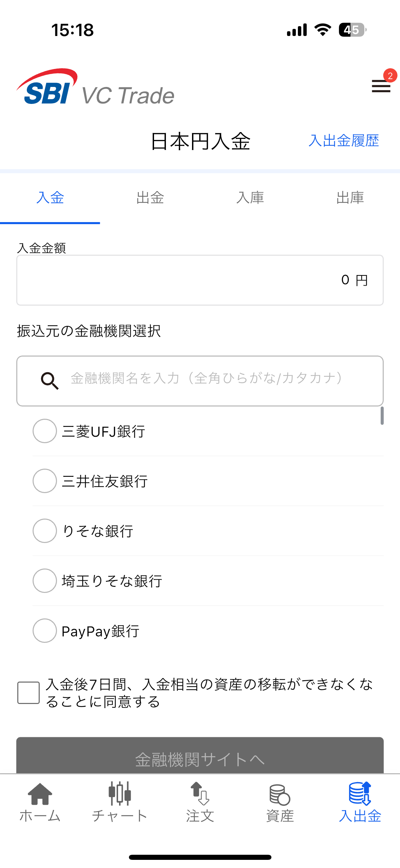This screenshot has height=868, width=400.
Task: Check the 7-day transfer restriction agreement box
Action: (x=28, y=693)
